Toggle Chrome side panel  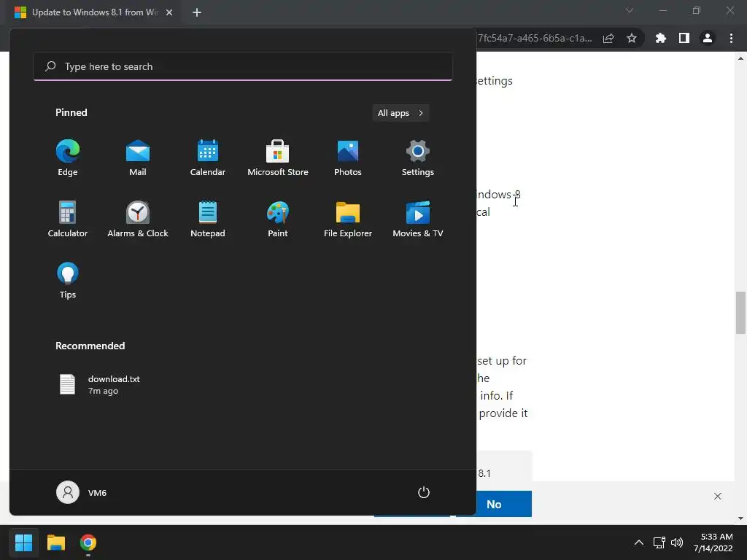[684, 39]
